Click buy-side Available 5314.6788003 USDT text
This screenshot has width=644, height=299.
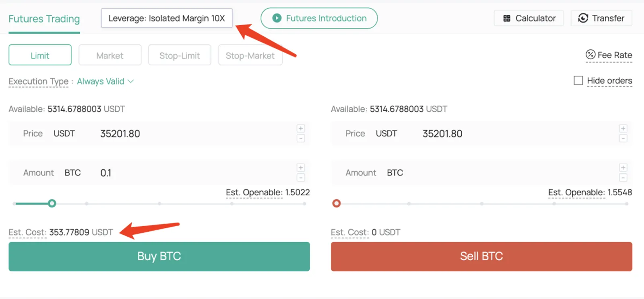tap(67, 109)
